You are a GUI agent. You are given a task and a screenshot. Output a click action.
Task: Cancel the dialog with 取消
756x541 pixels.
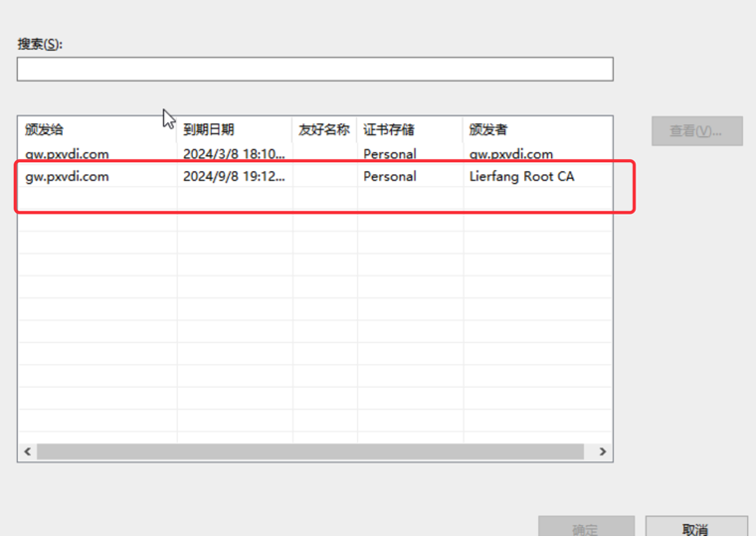695,529
